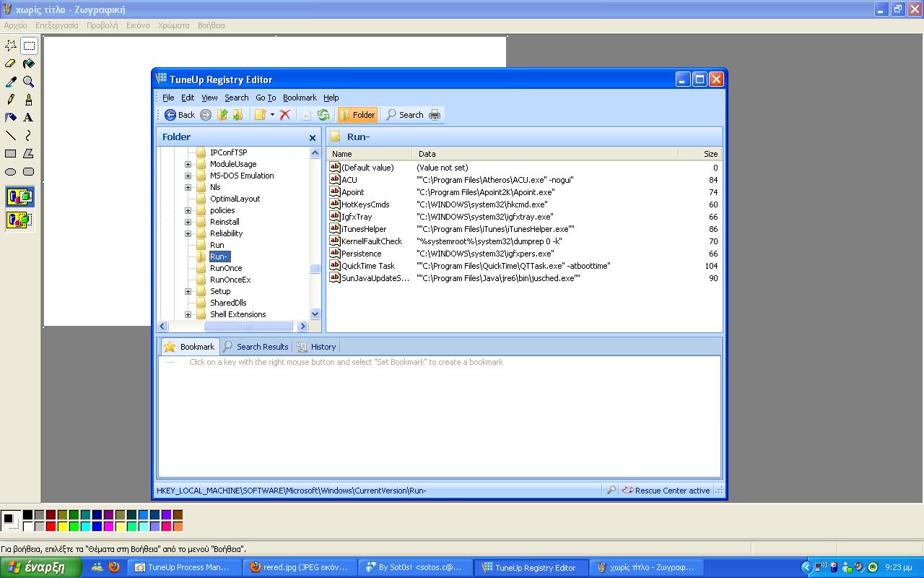Choose the Brush tool in Paint

29,100
